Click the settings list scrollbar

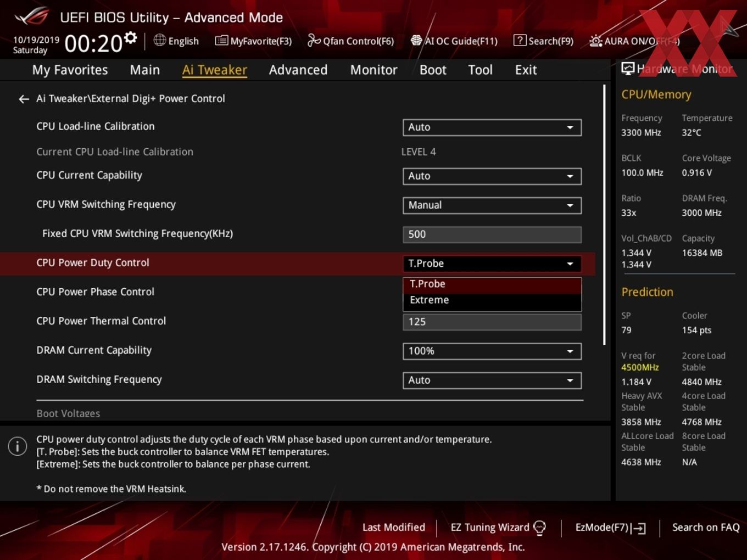tap(605, 214)
